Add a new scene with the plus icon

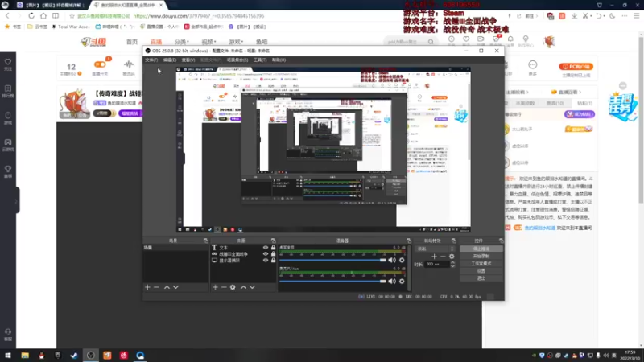[x=147, y=287]
